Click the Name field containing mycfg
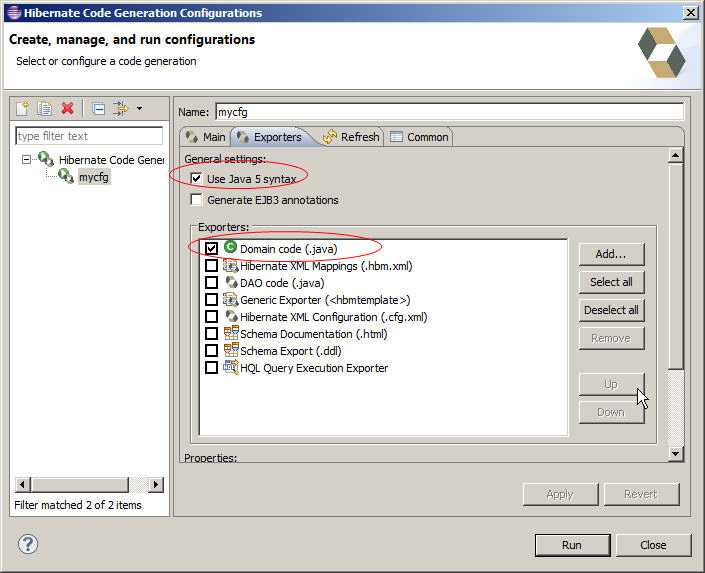Image resolution: width=705 pixels, height=573 pixels. [x=449, y=112]
